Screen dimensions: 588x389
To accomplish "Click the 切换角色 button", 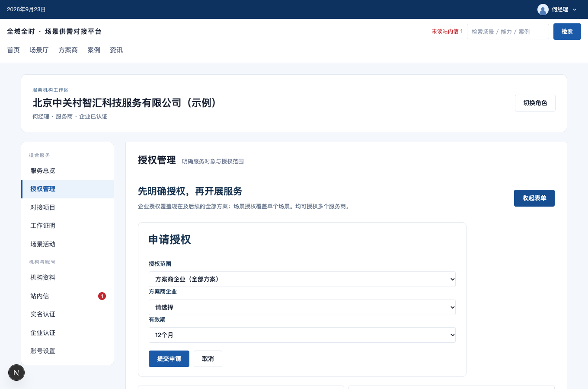I will pyautogui.click(x=535, y=103).
